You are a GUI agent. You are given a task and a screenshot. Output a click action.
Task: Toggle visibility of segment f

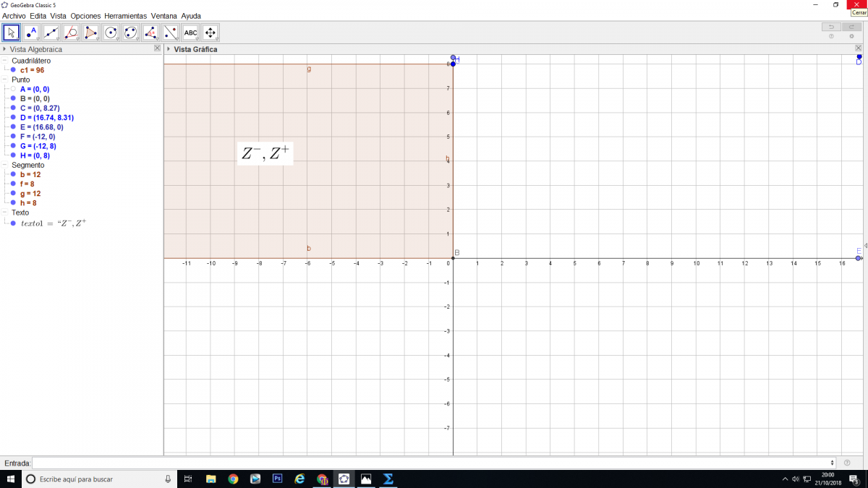pos(13,184)
